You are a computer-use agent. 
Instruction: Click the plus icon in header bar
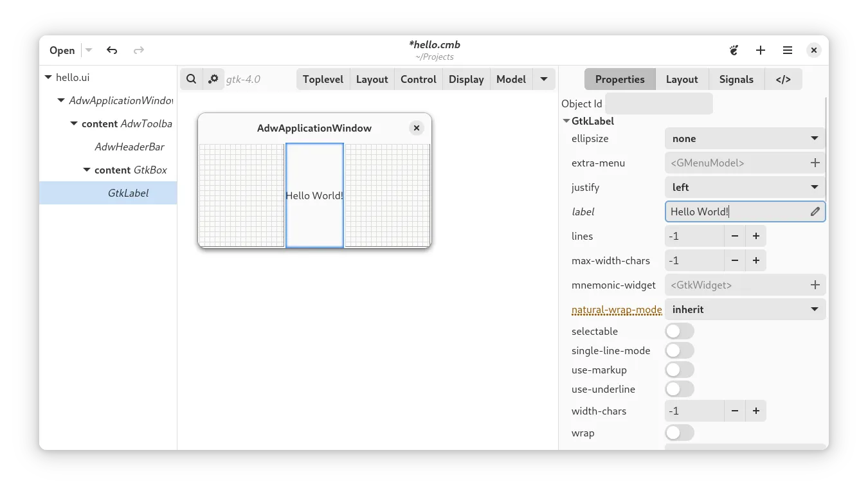pos(761,50)
